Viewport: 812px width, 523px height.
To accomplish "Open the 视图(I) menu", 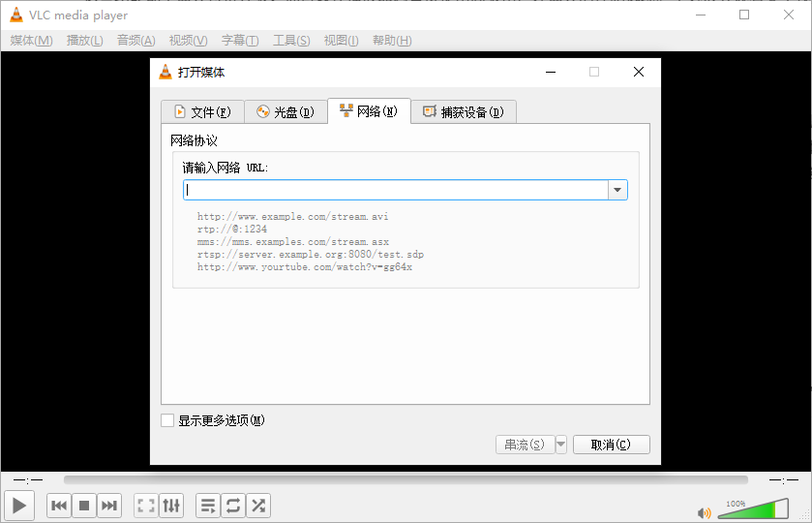I will tap(341, 41).
